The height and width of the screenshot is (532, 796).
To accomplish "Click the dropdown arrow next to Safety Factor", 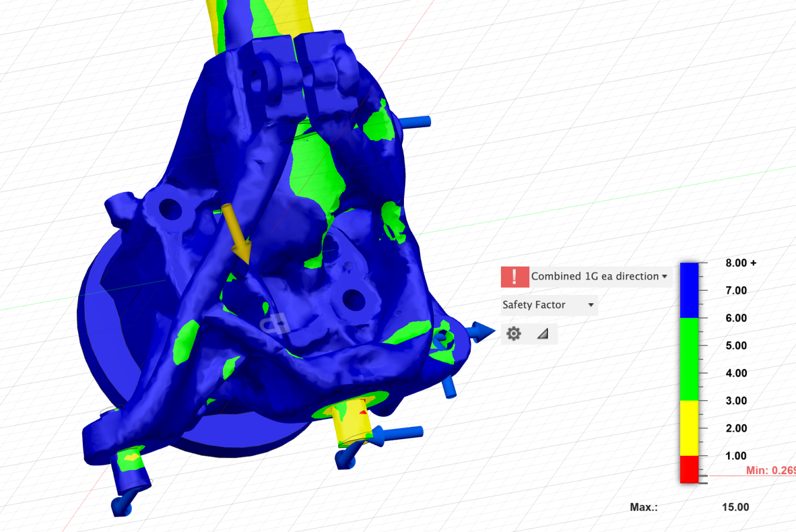I will tap(590, 305).
